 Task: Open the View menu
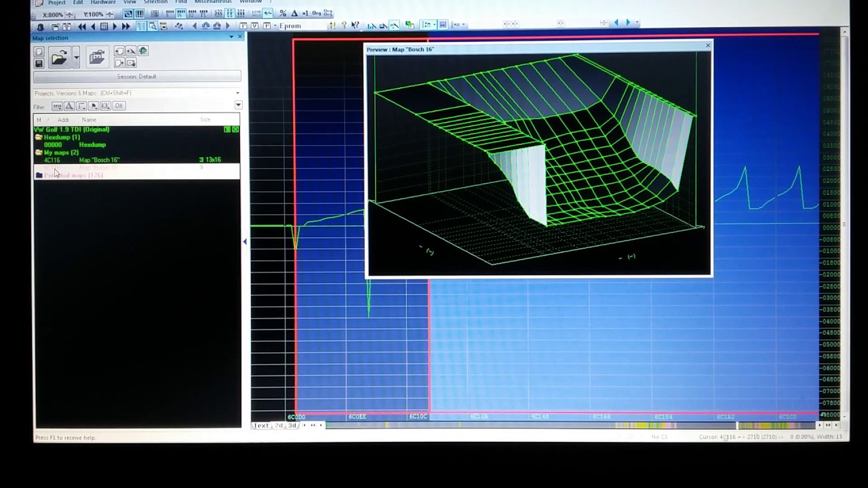tap(130, 3)
